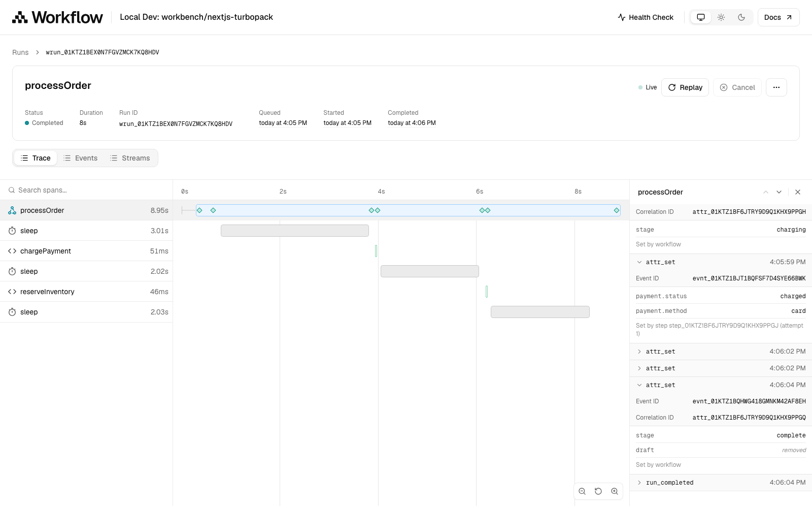Click the 3.01s sleep bar in timeline
Image resolution: width=812 pixels, height=508 pixels.
point(295,231)
